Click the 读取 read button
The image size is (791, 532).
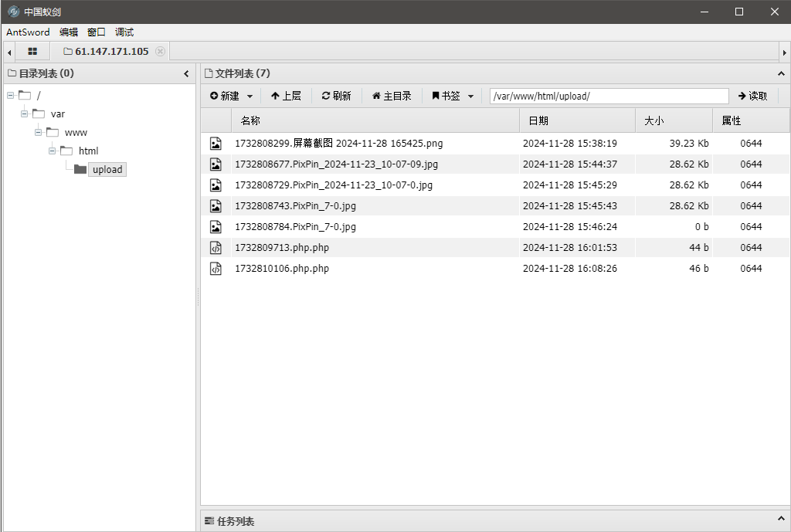(752, 97)
